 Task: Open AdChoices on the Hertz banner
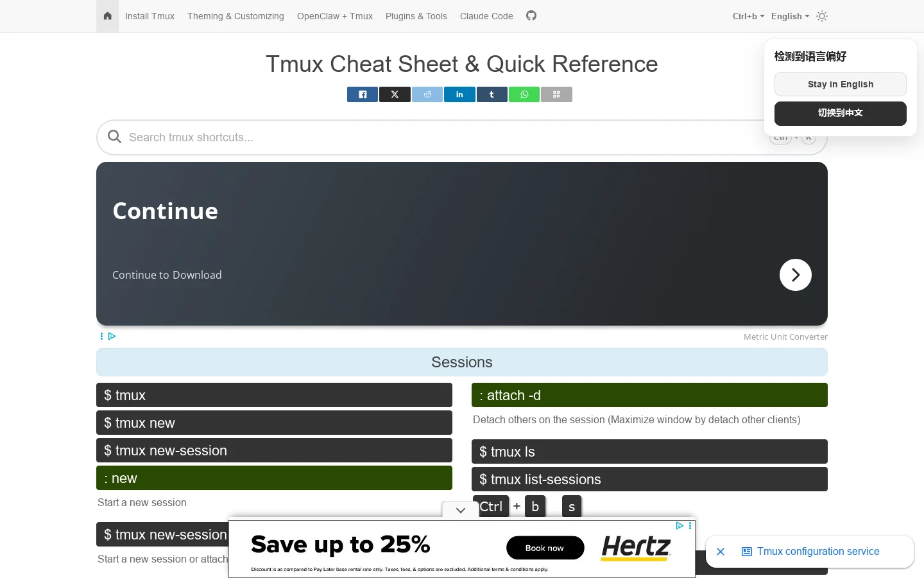pos(680,525)
